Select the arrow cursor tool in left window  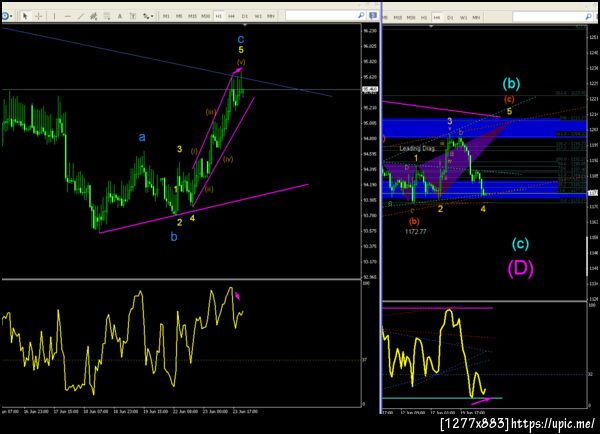coord(25,16)
